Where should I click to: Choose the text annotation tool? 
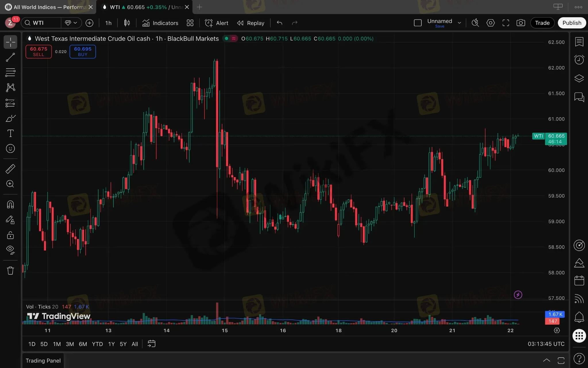pyautogui.click(x=10, y=133)
